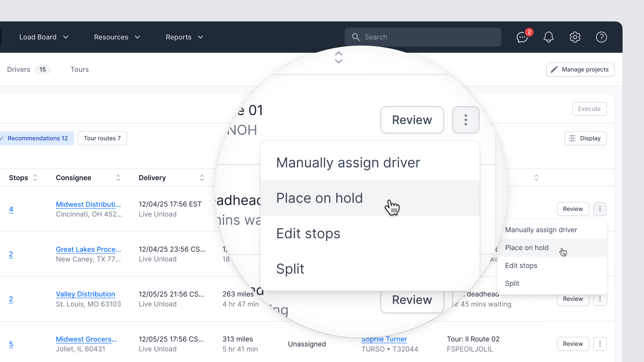Open the settings gear icon
This screenshot has width=644, height=362.
575,37
